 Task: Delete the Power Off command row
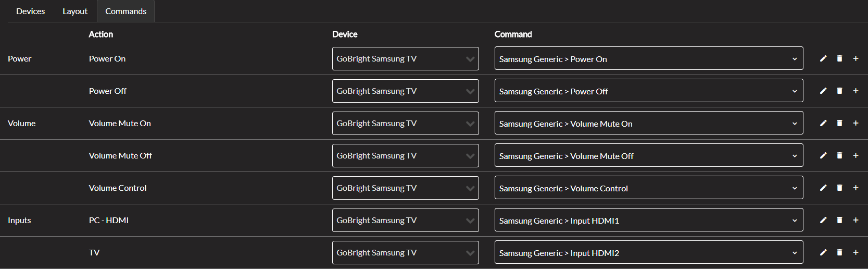pyautogui.click(x=839, y=91)
